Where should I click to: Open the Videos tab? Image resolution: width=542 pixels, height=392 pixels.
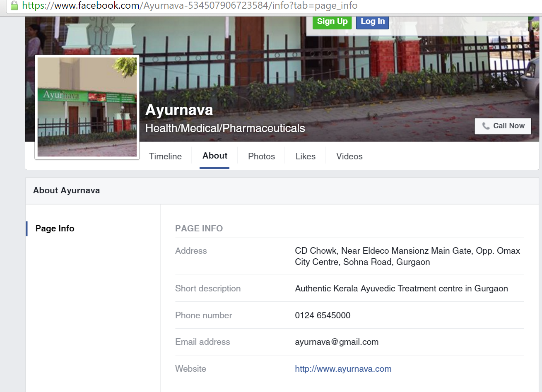point(349,156)
